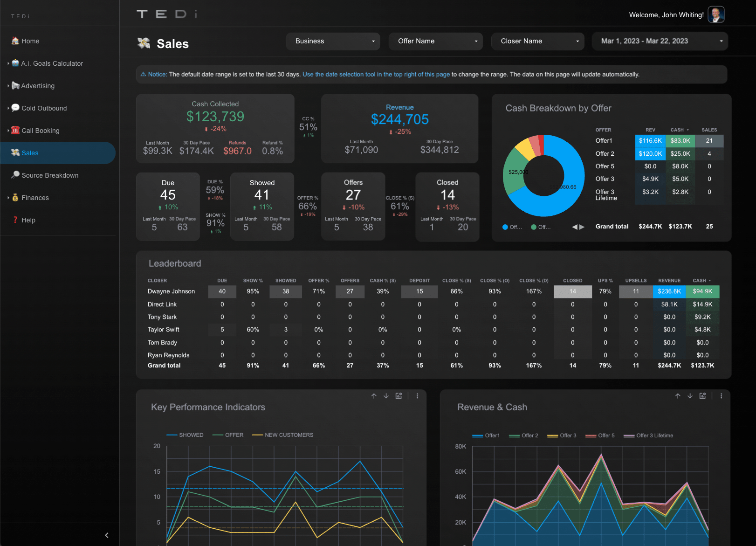Open the Business filter dropdown
Image resolution: width=756 pixels, height=546 pixels.
(333, 41)
